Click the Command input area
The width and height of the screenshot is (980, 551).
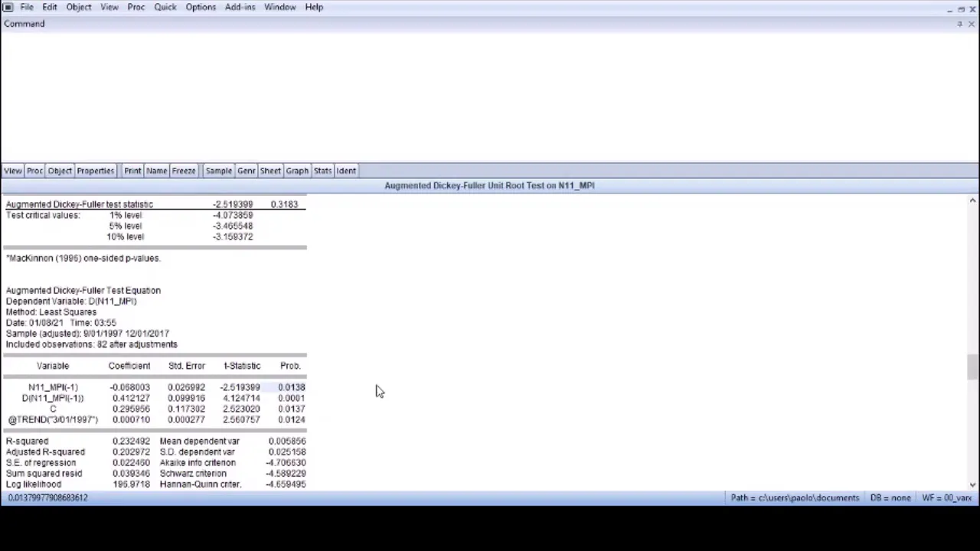[x=490, y=96]
